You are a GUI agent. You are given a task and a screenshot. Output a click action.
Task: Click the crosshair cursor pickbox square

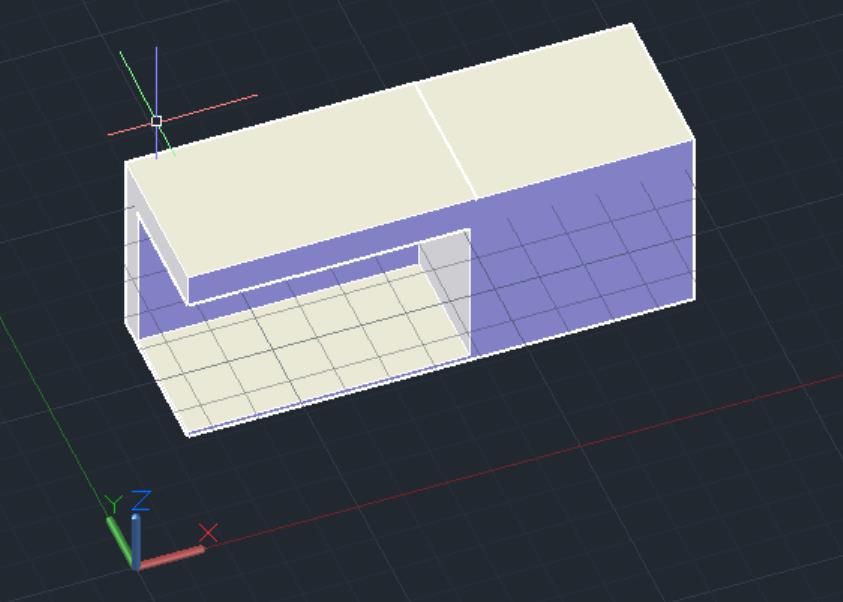[x=156, y=121]
